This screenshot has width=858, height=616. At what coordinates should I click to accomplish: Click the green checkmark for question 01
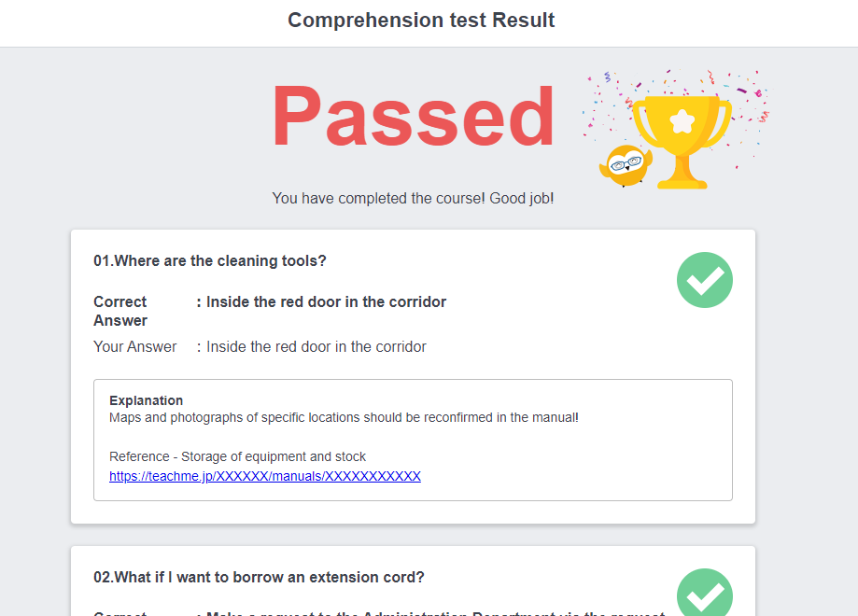[704, 280]
